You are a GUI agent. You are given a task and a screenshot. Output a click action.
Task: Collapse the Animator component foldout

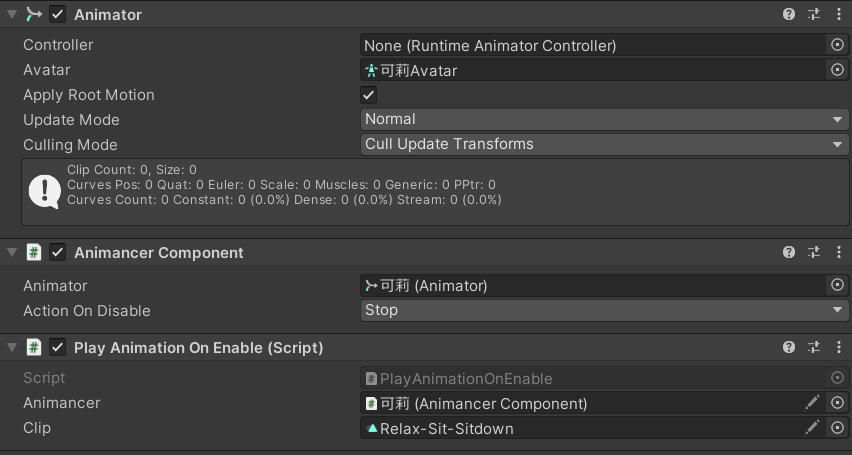pos(12,15)
